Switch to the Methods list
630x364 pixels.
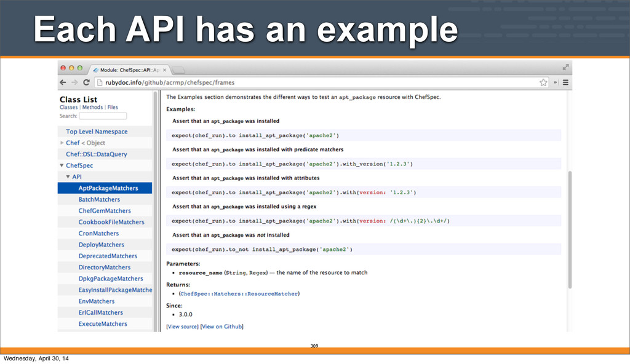92,107
